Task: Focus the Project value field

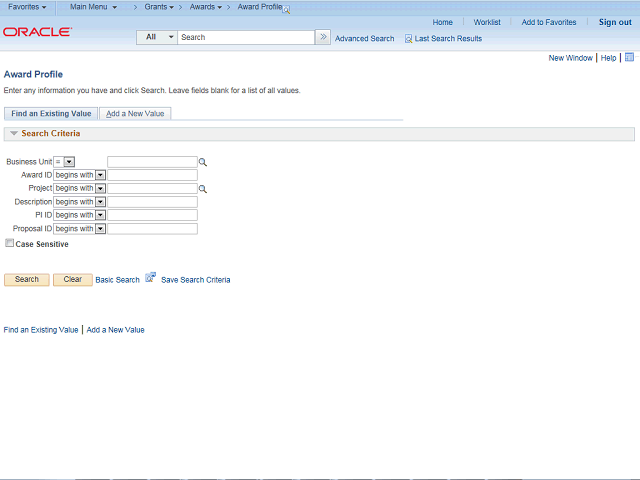Action: click(x=152, y=188)
